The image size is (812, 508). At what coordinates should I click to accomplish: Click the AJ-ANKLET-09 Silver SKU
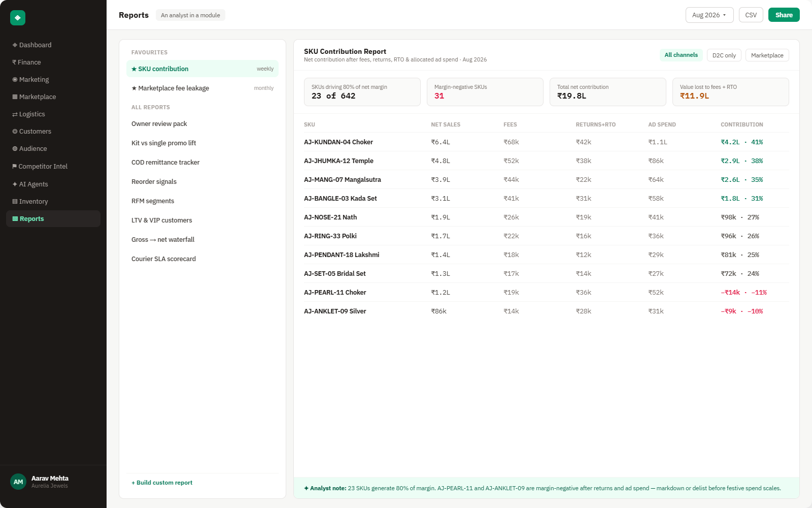pos(335,311)
